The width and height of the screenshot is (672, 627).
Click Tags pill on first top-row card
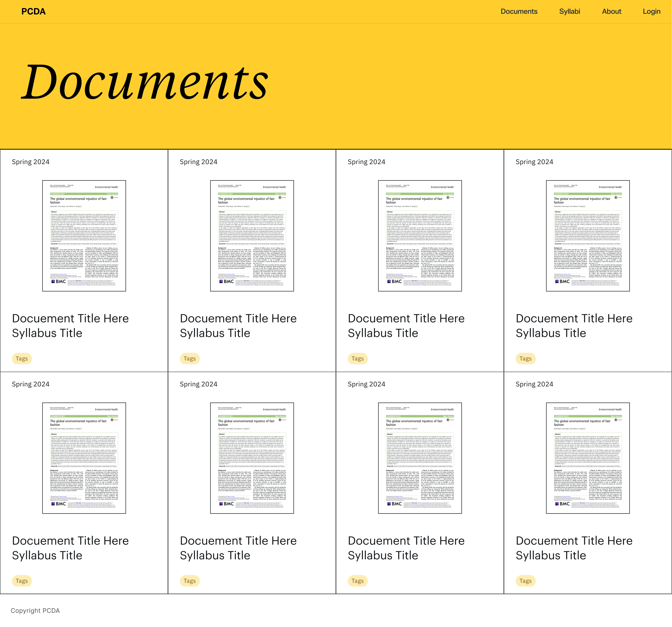click(22, 358)
